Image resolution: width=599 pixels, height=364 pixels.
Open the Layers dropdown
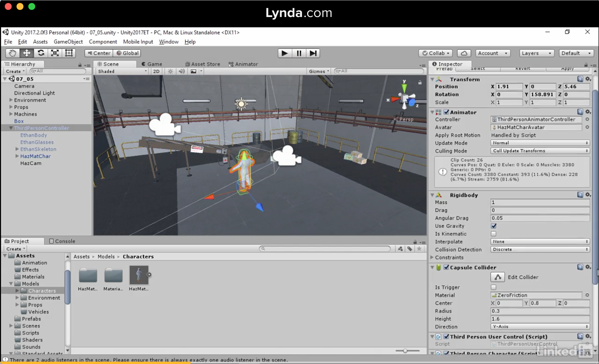[536, 53]
